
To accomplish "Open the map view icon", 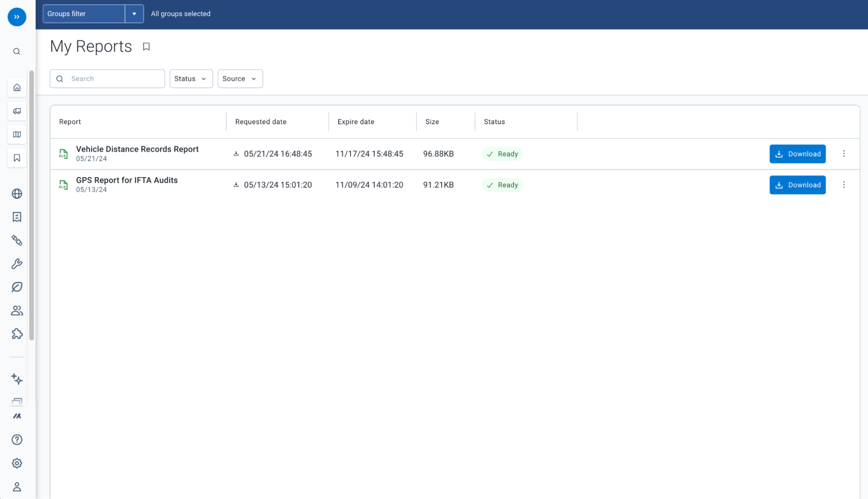I will [x=17, y=134].
